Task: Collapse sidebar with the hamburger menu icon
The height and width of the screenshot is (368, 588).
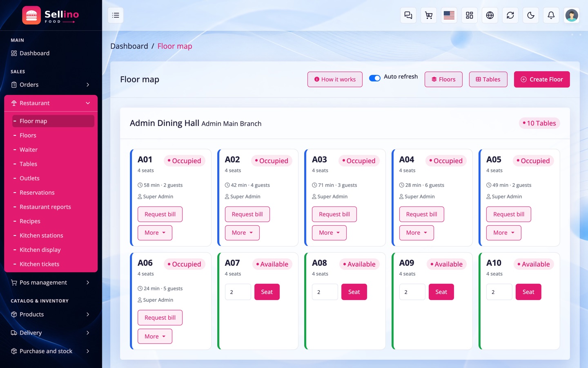Action: [x=116, y=15]
